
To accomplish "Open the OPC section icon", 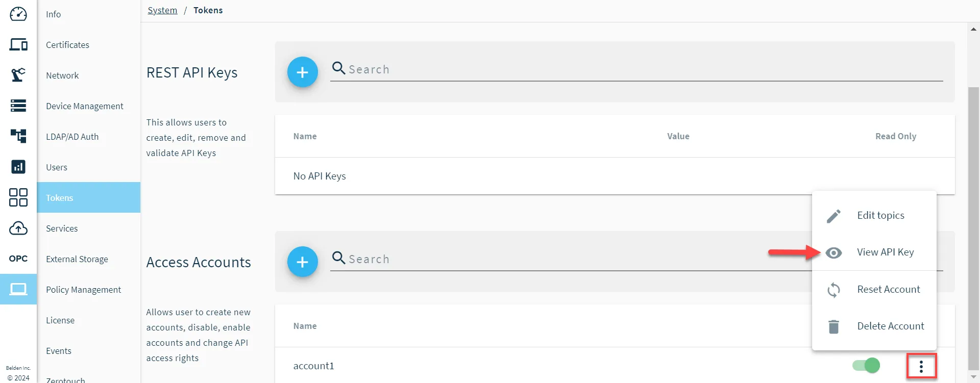I will 18,259.
